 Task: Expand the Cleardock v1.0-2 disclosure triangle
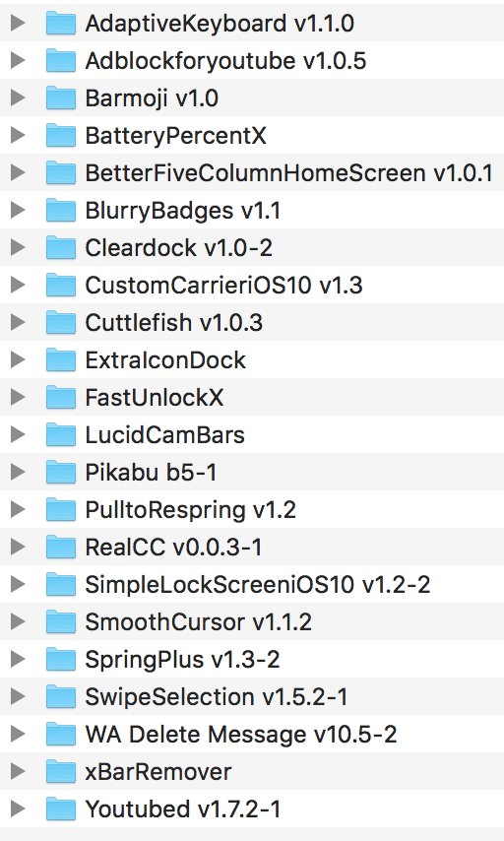[19, 247]
